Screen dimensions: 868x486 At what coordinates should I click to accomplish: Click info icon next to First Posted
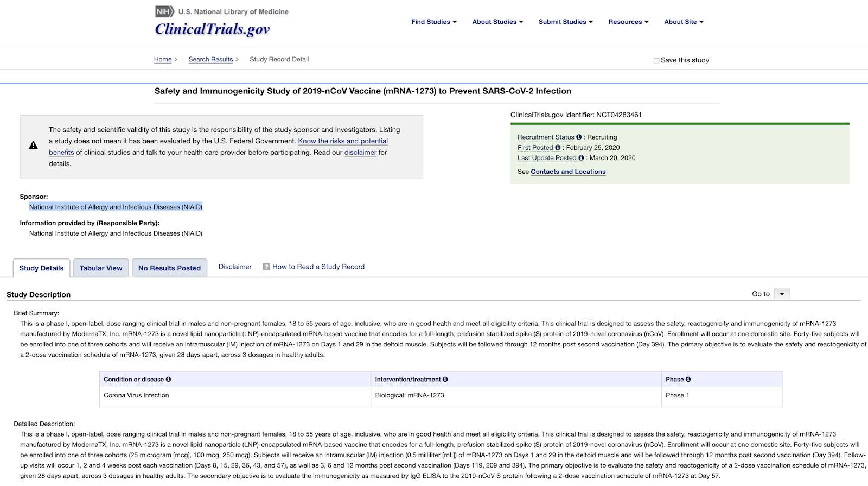click(558, 148)
